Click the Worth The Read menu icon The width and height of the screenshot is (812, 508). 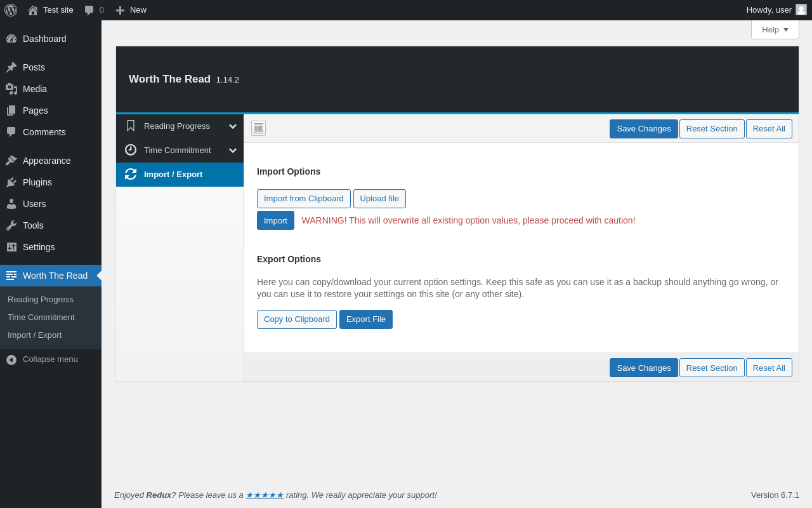(x=11, y=276)
